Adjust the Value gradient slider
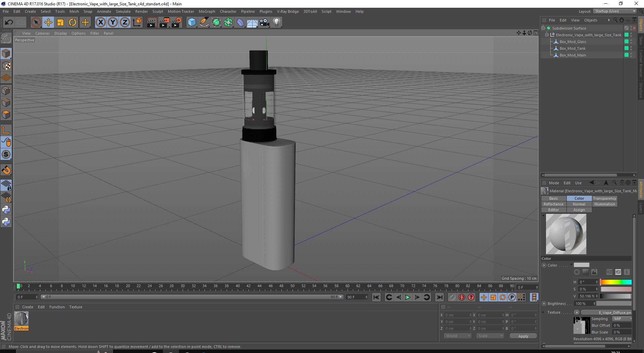The width and height of the screenshot is (644, 353). tap(616, 296)
